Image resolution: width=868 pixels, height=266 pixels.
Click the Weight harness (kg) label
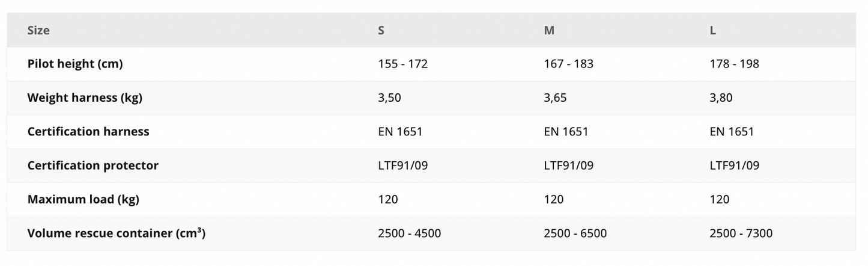click(85, 97)
